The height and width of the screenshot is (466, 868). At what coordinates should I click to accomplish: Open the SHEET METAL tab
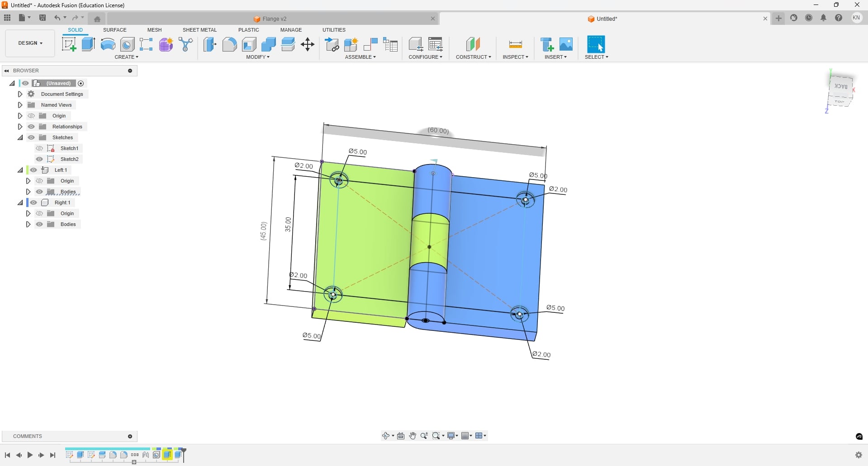point(199,30)
